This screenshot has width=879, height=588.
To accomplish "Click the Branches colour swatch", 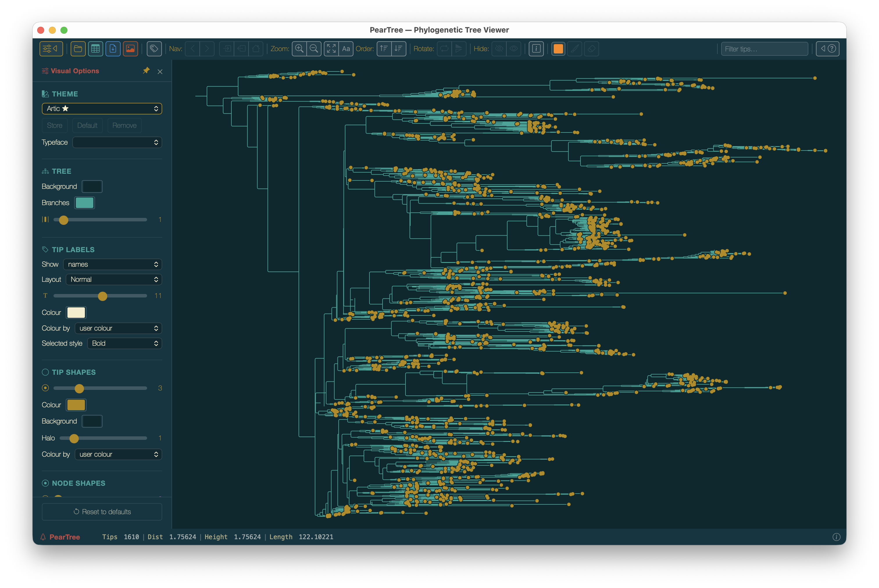I will click(84, 203).
